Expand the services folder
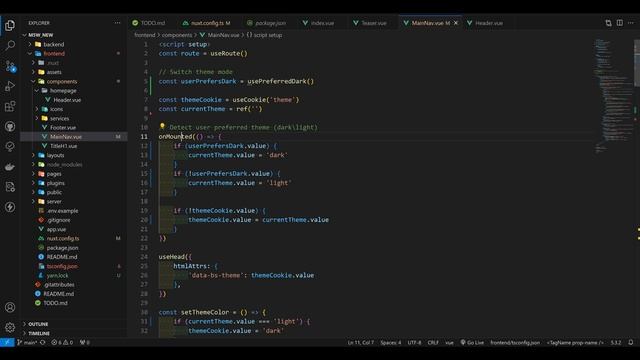Screen dimensions: 640x360 [59, 118]
